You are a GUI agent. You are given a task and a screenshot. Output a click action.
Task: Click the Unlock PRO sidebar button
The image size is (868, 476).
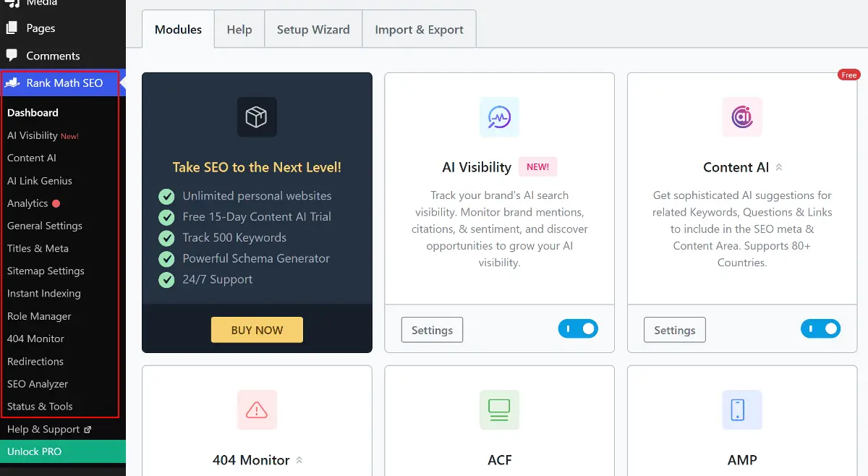click(x=63, y=451)
